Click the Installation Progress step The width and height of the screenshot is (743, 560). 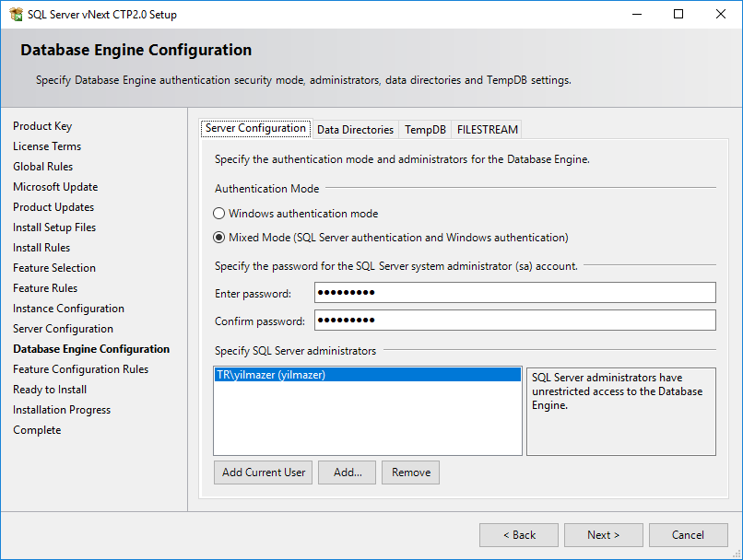62,410
